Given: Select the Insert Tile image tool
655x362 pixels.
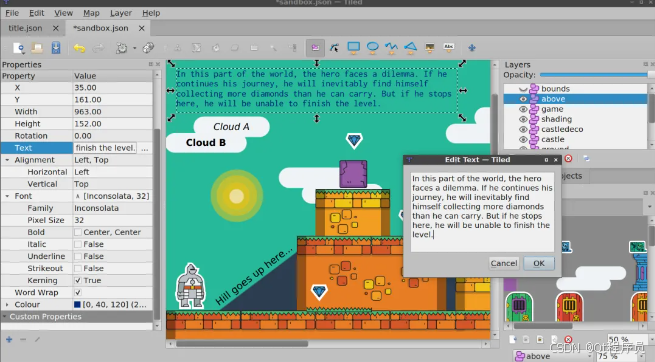Looking at the screenshot, I should coord(429,48).
